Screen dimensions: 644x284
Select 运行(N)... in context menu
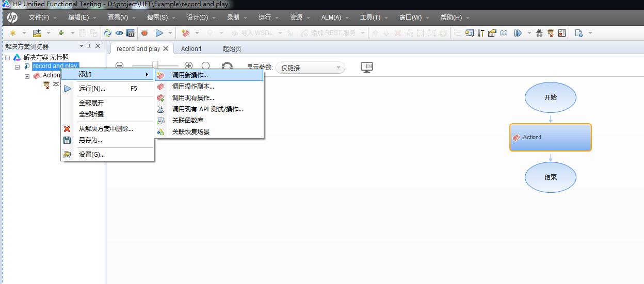coord(107,89)
